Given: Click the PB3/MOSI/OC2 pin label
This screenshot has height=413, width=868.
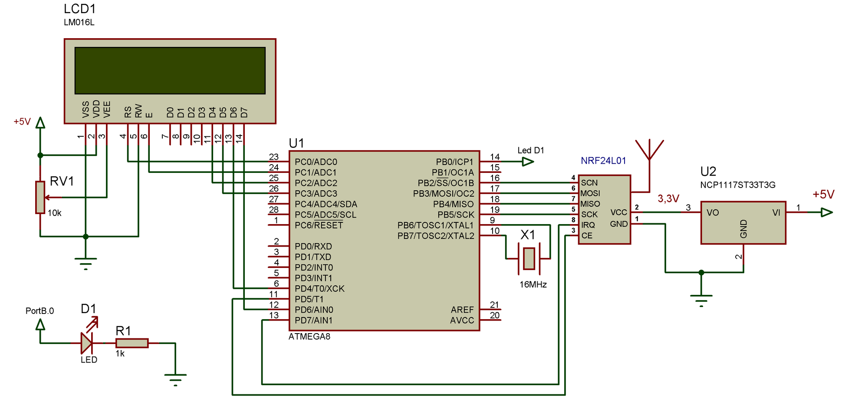Looking at the screenshot, I should tap(444, 194).
